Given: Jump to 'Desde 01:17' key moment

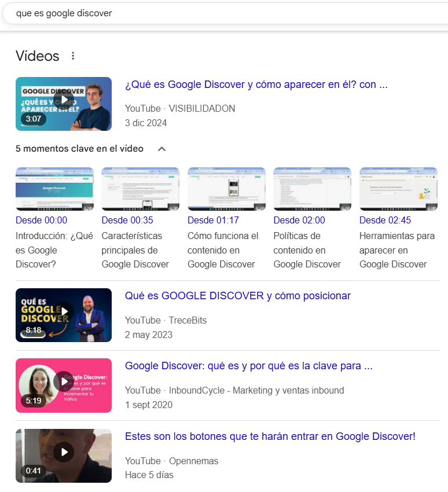Looking at the screenshot, I should (x=213, y=220).
